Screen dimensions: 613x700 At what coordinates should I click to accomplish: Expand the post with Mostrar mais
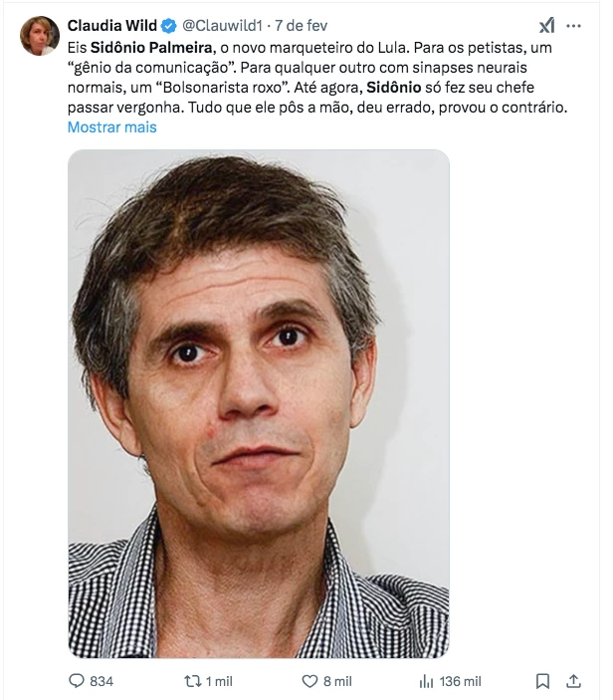point(112,127)
